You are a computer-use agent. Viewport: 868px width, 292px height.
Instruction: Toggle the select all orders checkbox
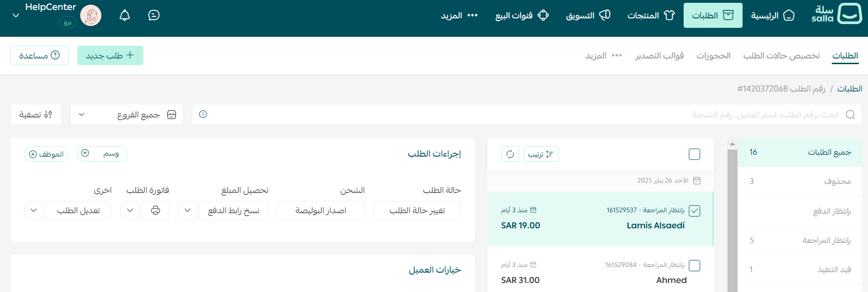coord(694,154)
